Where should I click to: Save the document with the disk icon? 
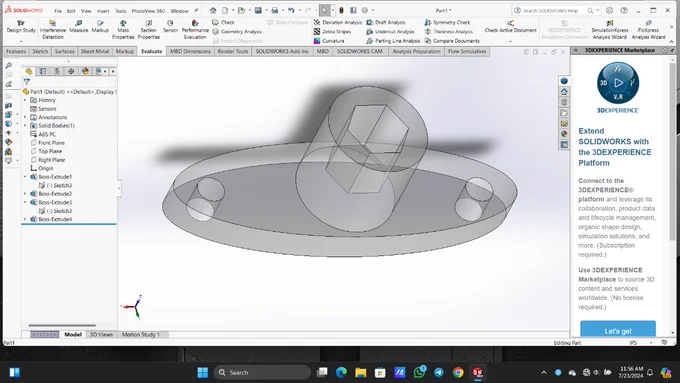pyautogui.click(x=258, y=10)
